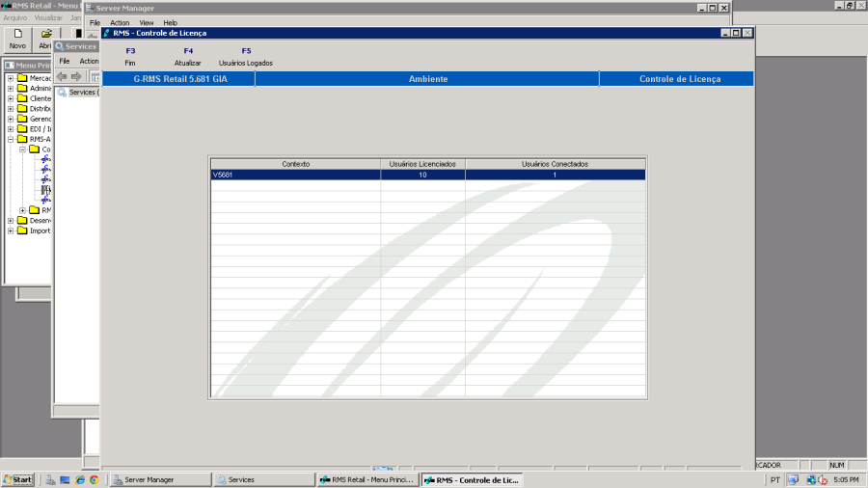Screen dimensions: 868x488
Task: Collapse the Co subfolder node
Action: [23, 149]
